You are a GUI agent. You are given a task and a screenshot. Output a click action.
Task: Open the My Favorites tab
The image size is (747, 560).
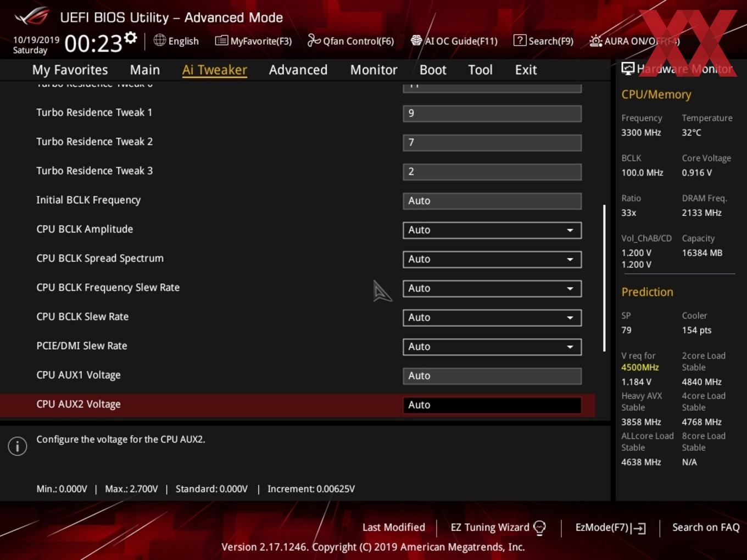(x=70, y=70)
